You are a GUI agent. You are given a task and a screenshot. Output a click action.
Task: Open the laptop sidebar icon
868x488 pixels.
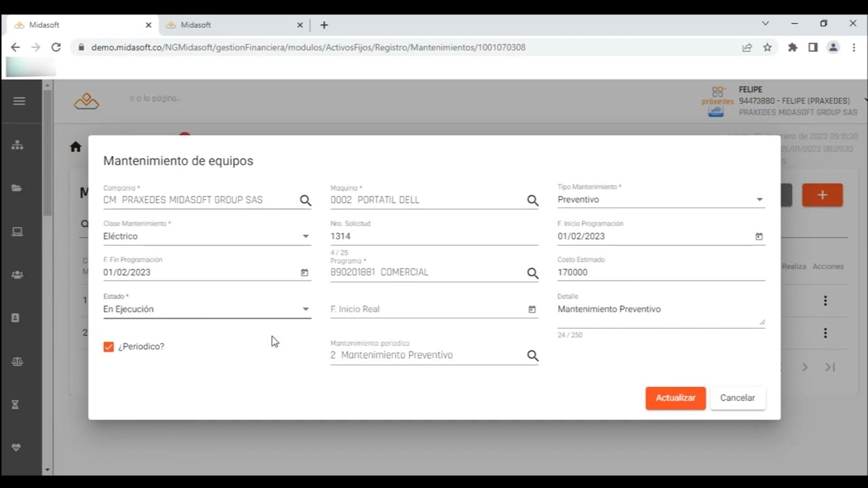[17, 232]
